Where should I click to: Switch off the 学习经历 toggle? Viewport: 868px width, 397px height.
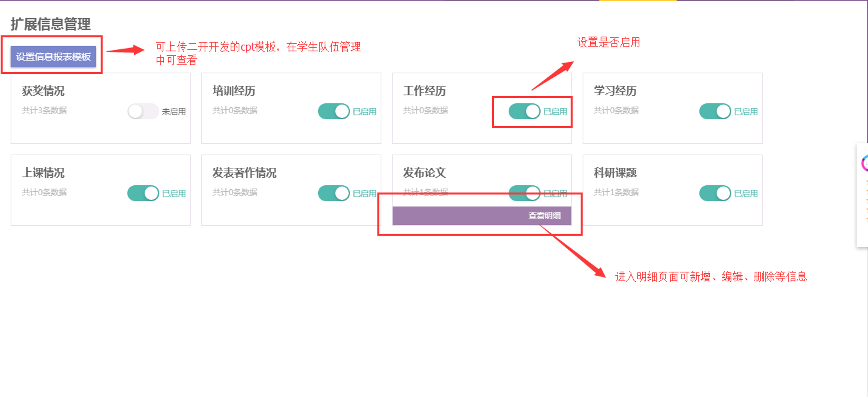[715, 111]
